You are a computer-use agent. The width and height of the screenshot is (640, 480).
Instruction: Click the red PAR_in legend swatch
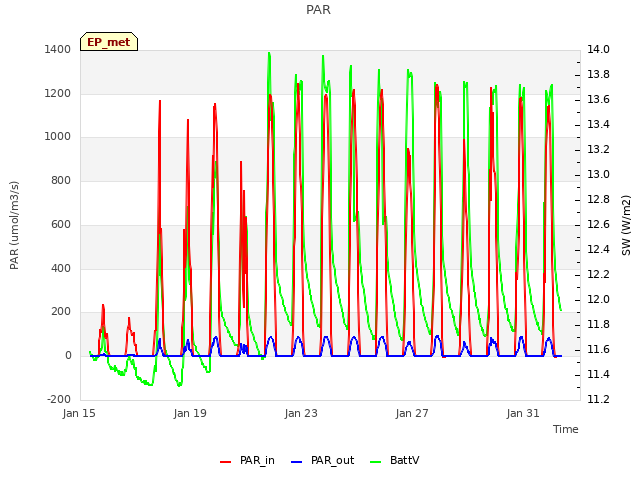[x=226, y=462]
